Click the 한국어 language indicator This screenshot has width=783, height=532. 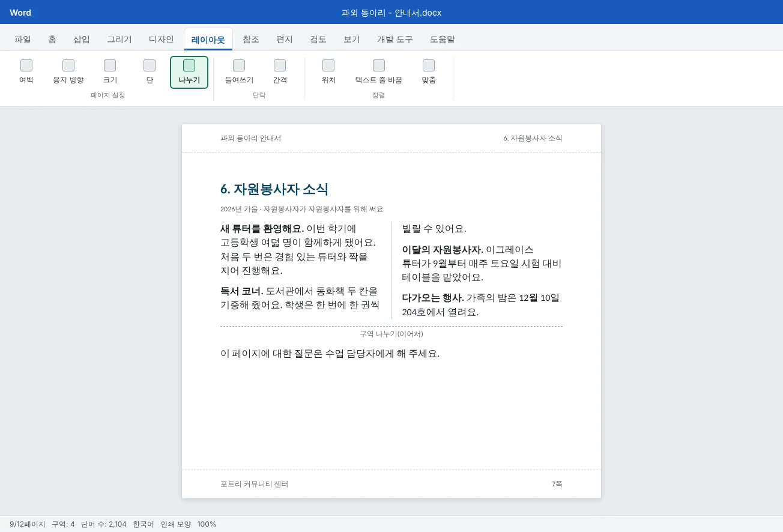coord(144,524)
